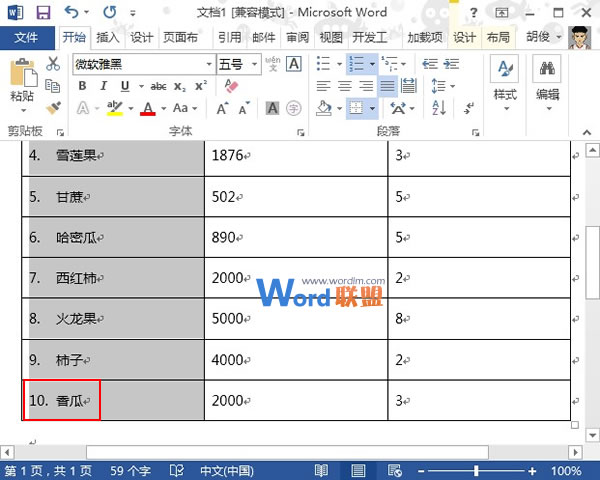Switch to Web Layout view
Screen dimensions: 600x480
395,470
